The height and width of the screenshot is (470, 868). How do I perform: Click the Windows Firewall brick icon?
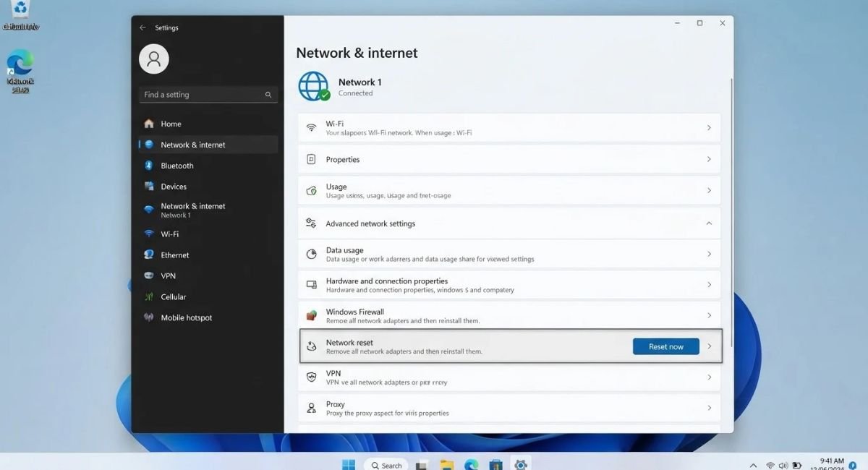pos(312,315)
